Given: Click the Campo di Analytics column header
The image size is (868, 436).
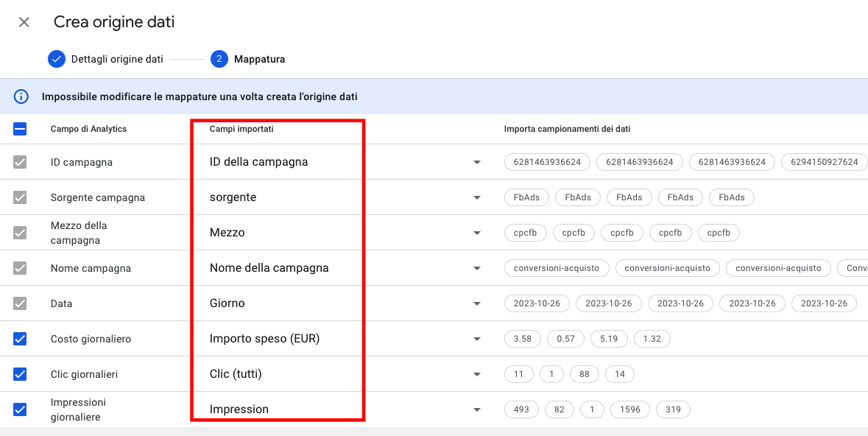Looking at the screenshot, I should tap(88, 129).
